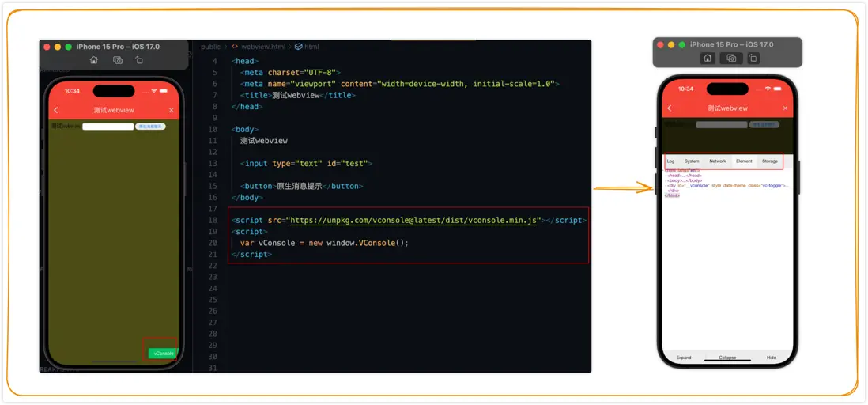Open Storage tab in vConsole panel

(769, 161)
